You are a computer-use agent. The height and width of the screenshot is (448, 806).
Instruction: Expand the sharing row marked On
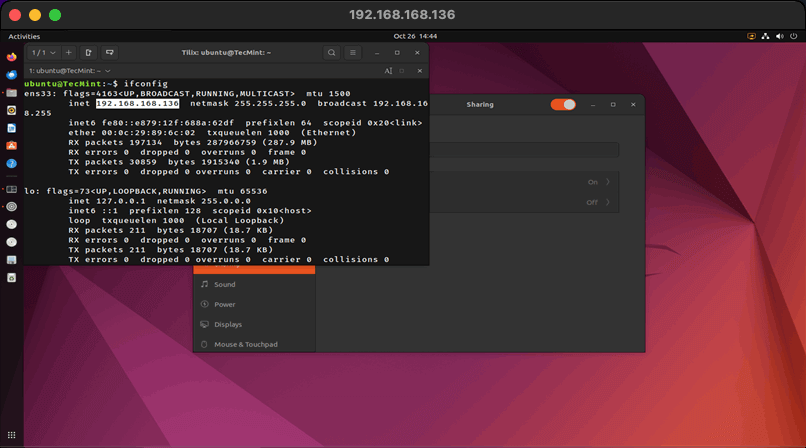click(x=607, y=182)
